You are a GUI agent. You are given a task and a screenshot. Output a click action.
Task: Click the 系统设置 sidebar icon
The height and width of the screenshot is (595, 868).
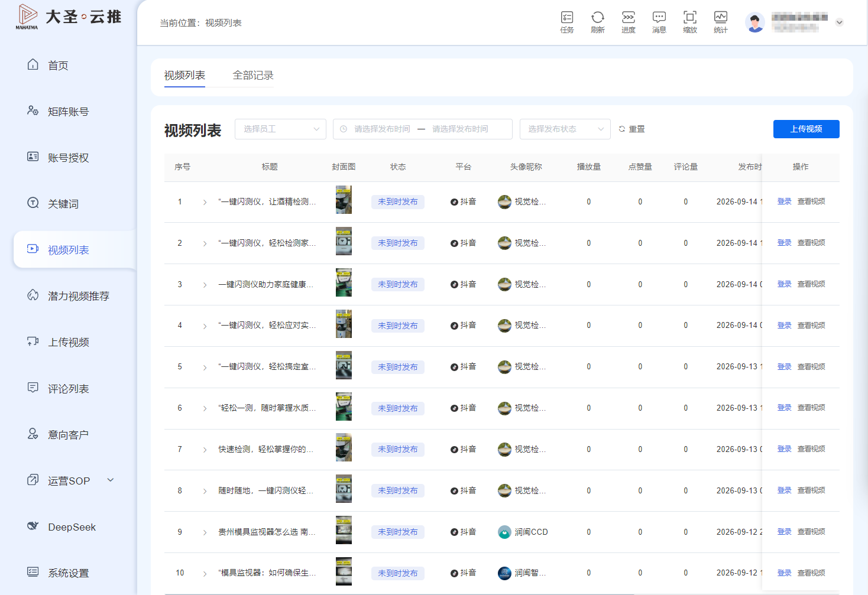33,572
